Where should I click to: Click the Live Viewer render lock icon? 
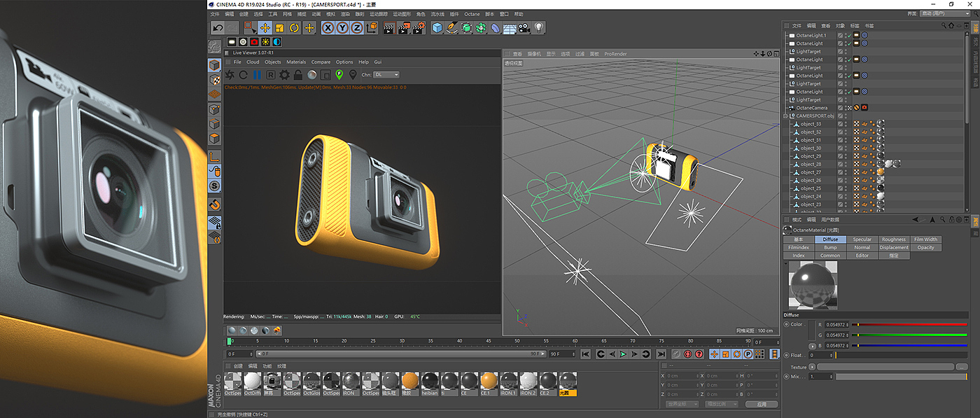point(298,75)
